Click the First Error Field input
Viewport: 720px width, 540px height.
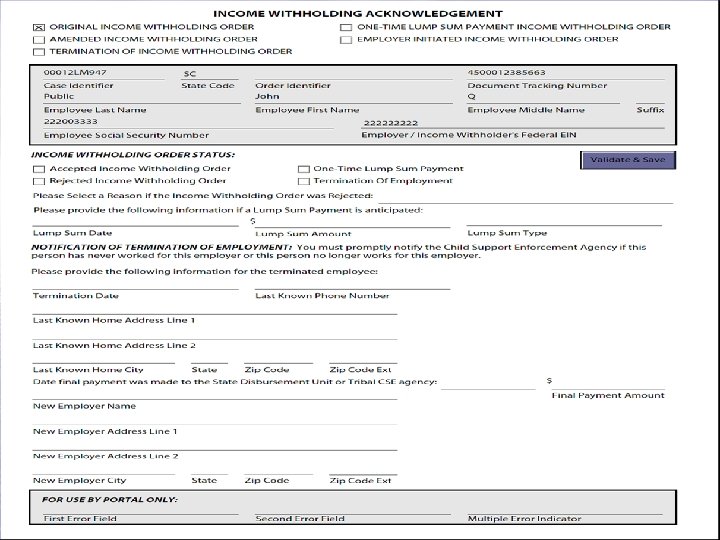(x=141, y=509)
